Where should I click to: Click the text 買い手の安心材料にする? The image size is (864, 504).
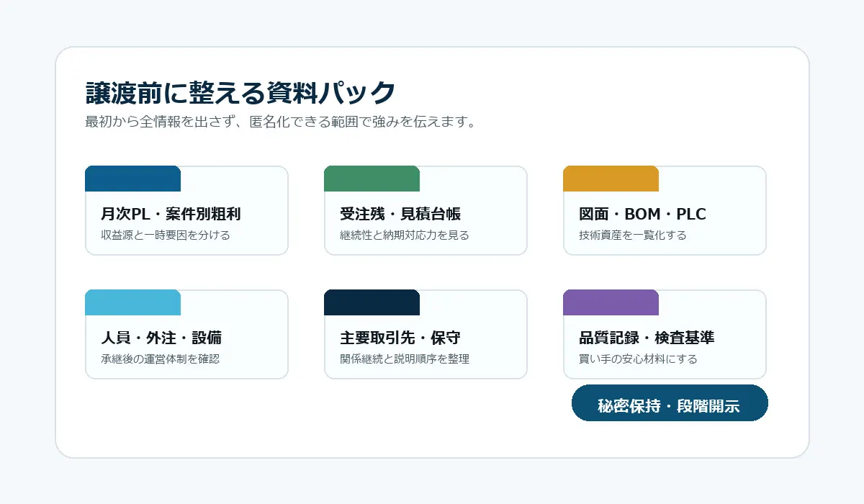[x=638, y=359]
